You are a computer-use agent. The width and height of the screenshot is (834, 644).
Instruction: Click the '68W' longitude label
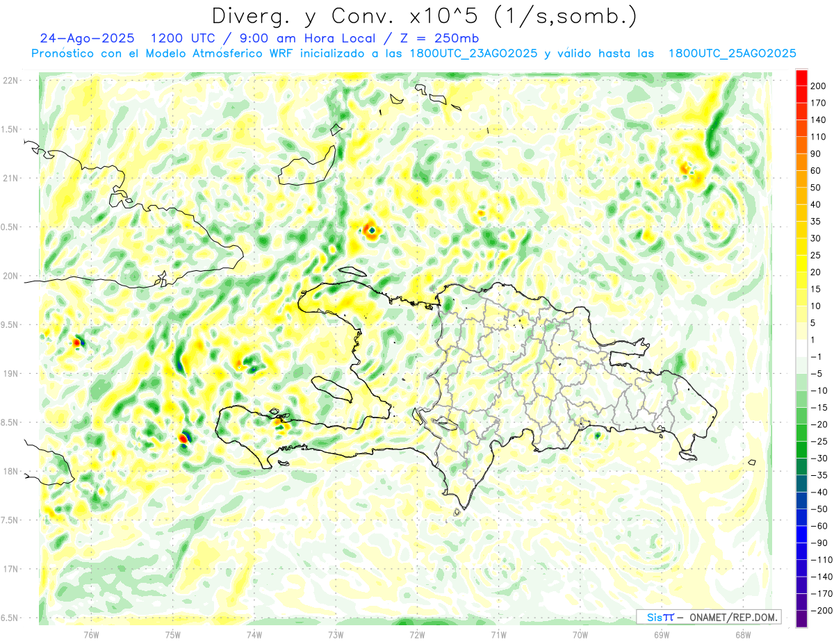pyautogui.click(x=743, y=635)
